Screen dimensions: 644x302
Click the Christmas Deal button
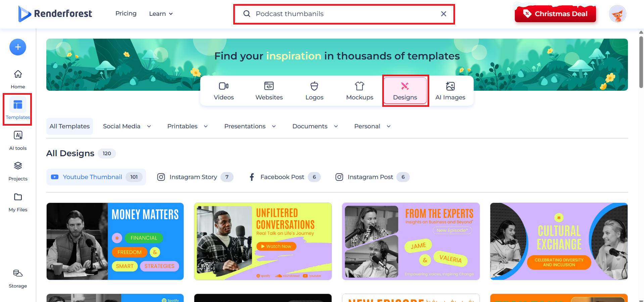pyautogui.click(x=555, y=14)
